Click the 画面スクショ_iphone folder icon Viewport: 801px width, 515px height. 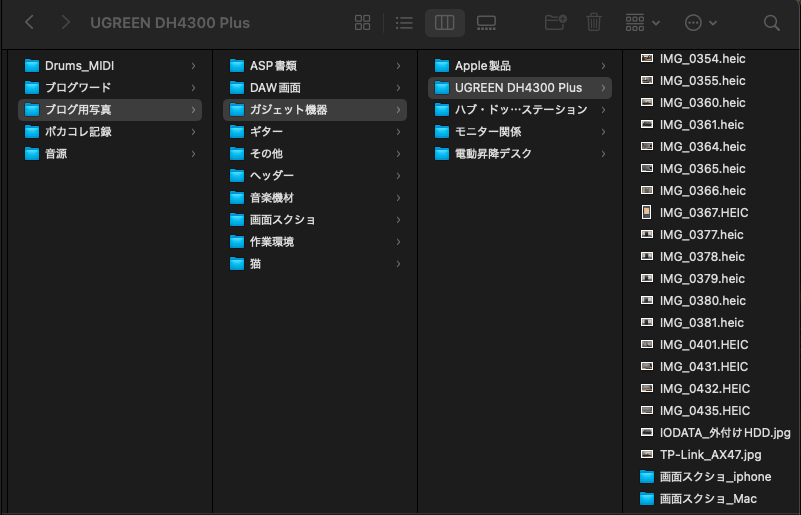pyautogui.click(x=646, y=477)
